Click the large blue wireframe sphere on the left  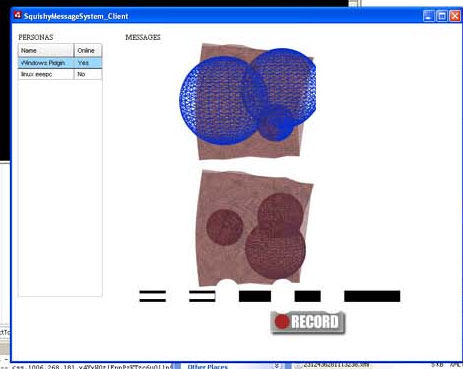pos(220,100)
